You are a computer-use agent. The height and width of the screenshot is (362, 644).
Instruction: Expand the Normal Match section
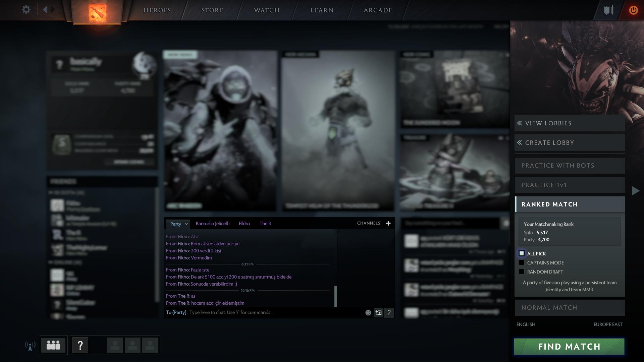pos(570,308)
